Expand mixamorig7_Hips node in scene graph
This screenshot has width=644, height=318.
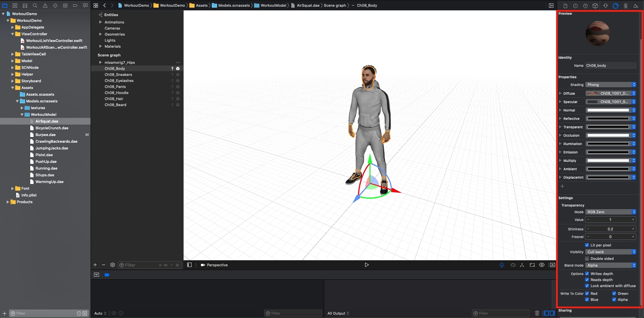click(100, 62)
